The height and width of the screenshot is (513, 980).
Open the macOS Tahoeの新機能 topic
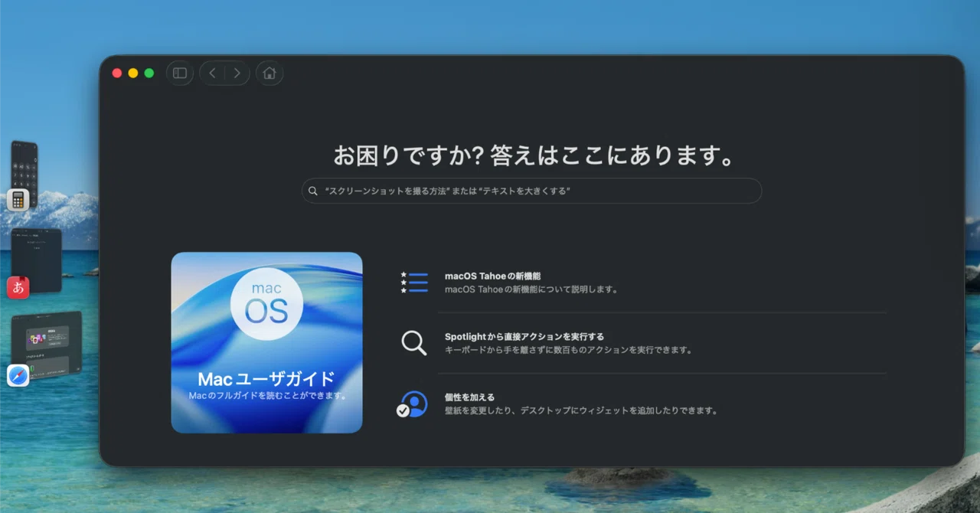point(493,276)
